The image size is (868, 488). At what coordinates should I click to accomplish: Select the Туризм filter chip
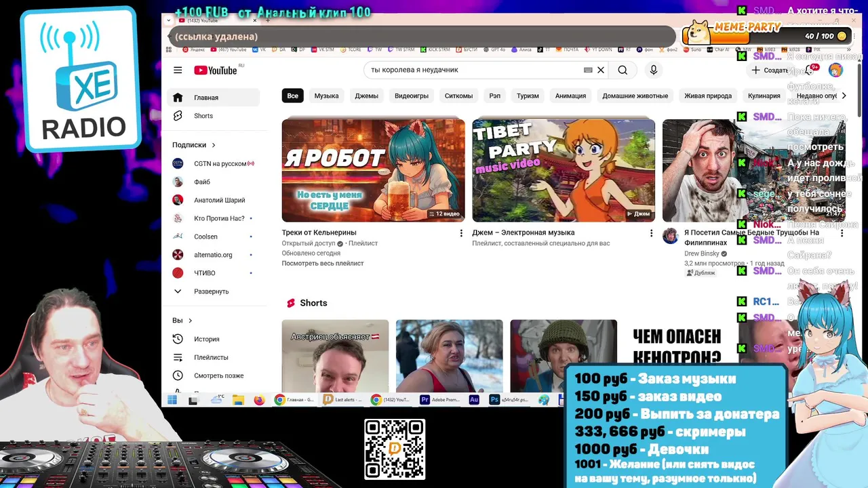[528, 96]
